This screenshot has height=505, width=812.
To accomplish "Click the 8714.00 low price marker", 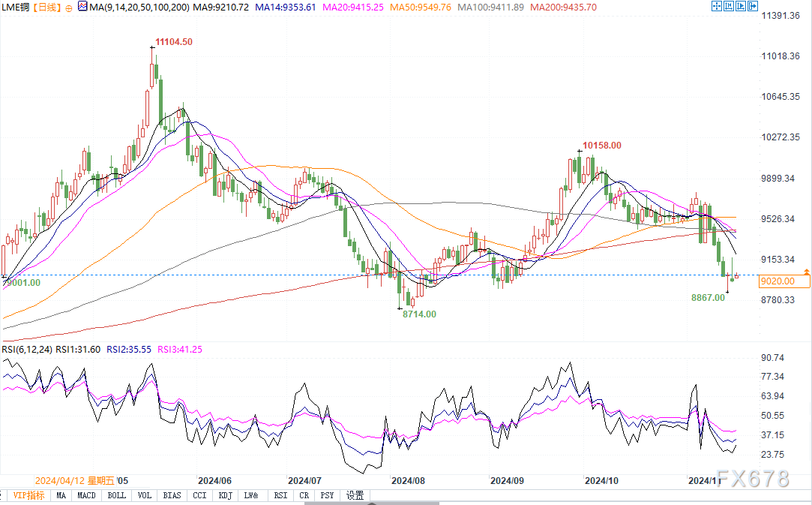I will (x=419, y=314).
